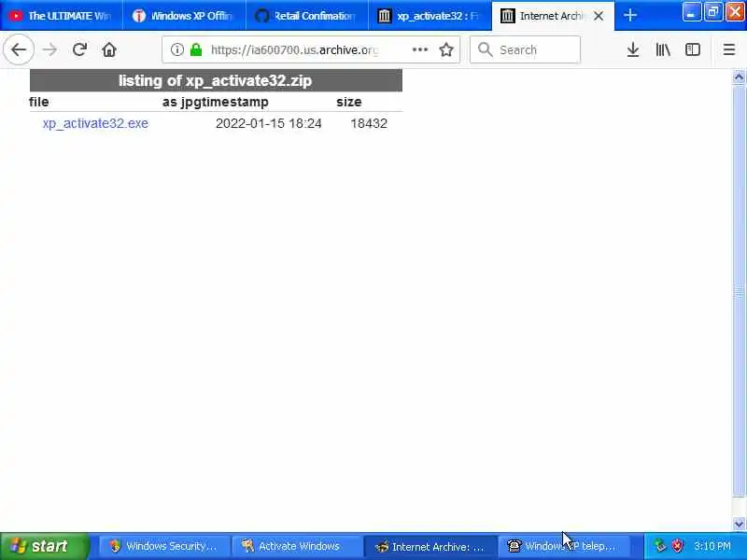Switch to Windows XP telephone taskbar window
The image size is (747, 560).
coord(564,546)
